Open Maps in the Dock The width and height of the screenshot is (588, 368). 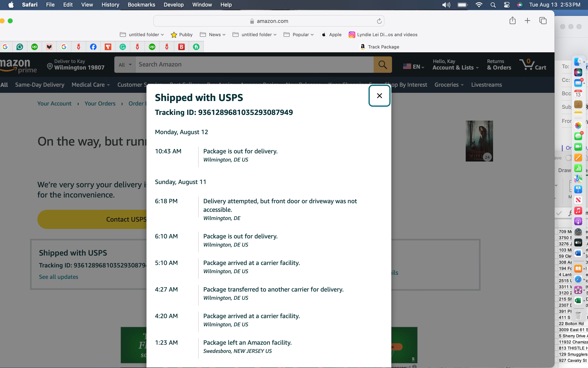[578, 179]
